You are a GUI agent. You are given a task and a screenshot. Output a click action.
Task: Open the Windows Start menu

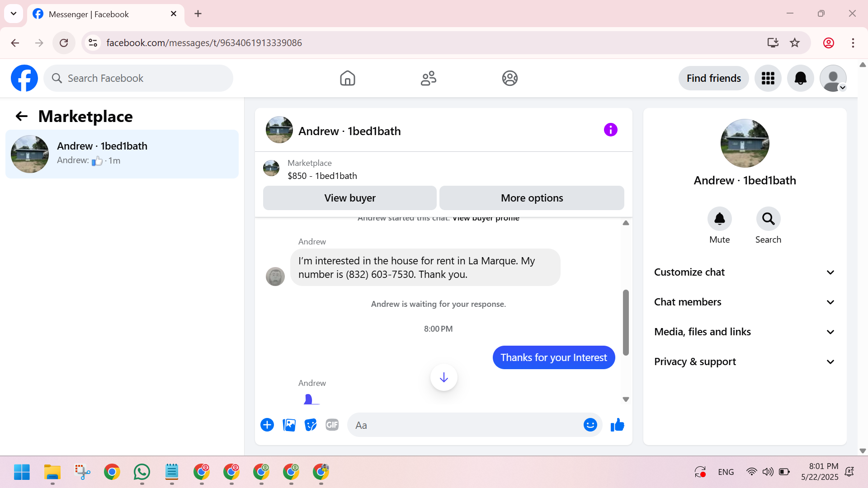pyautogui.click(x=22, y=472)
